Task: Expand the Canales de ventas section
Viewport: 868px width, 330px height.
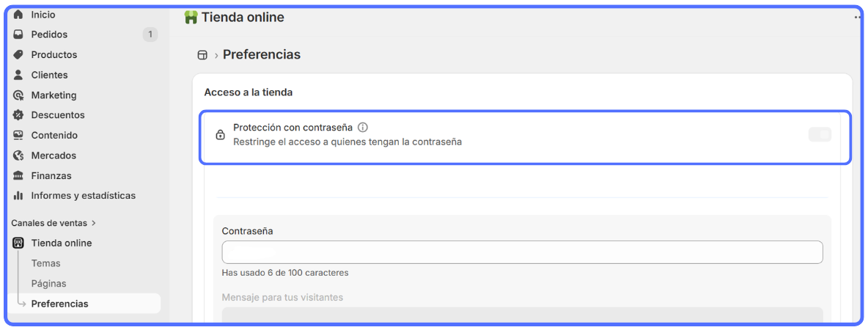Action: (x=94, y=223)
